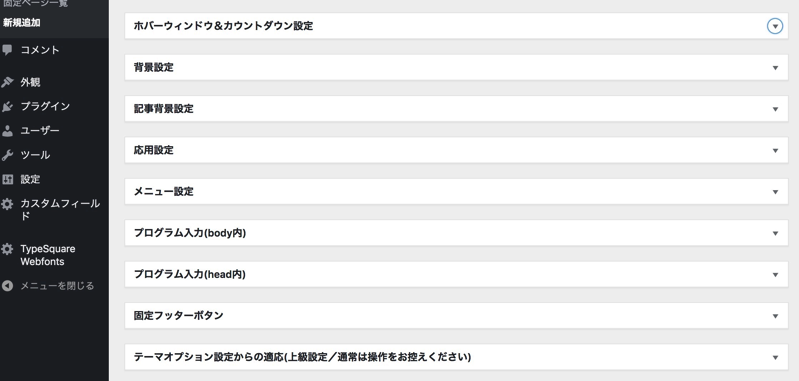This screenshot has width=799, height=381.
Task: Click the 外観 paintbrush icon
Action: coord(7,82)
